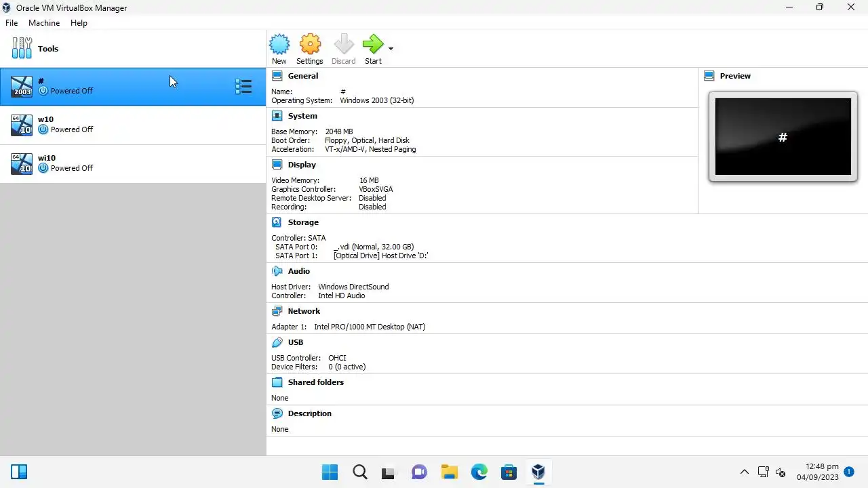Screen dimensions: 868x488
Task: Start the VM with the green arrow
Action: tap(373, 45)
